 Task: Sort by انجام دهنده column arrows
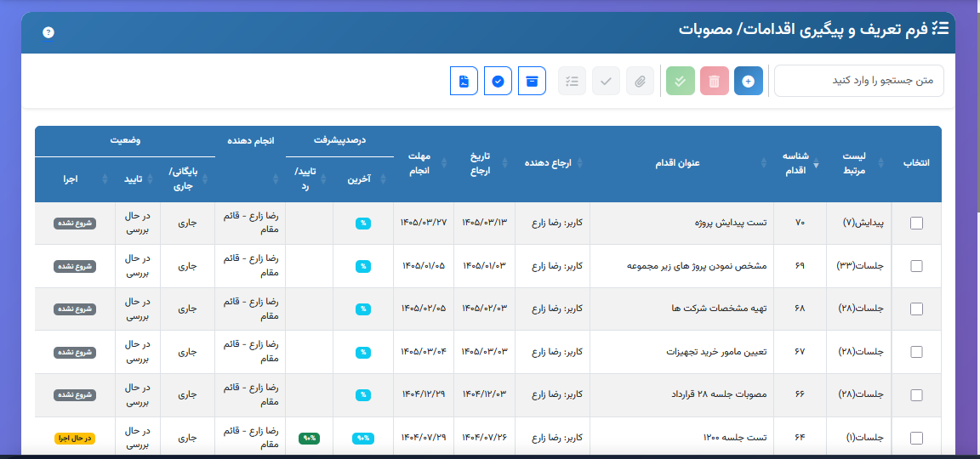pos(275,179)
